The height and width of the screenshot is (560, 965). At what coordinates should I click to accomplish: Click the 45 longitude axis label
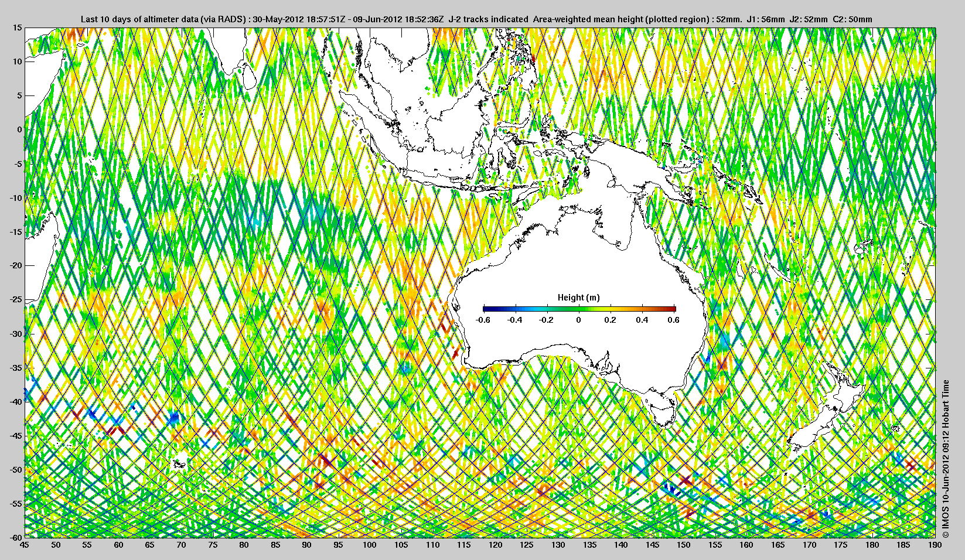25,545
